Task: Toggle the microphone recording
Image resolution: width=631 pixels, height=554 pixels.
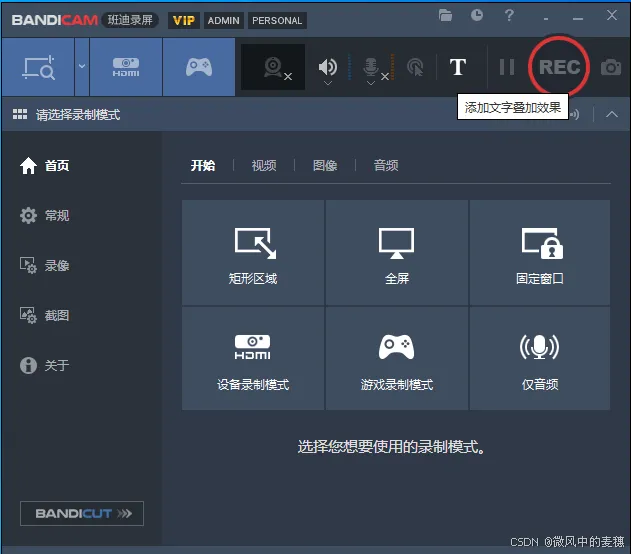Action: click(x=371, y=66)
